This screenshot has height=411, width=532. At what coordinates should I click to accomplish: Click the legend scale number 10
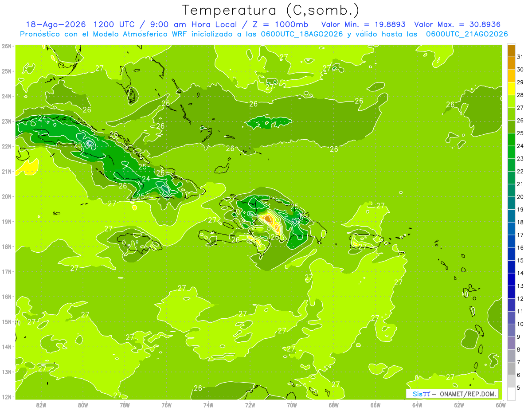point(520,324)
